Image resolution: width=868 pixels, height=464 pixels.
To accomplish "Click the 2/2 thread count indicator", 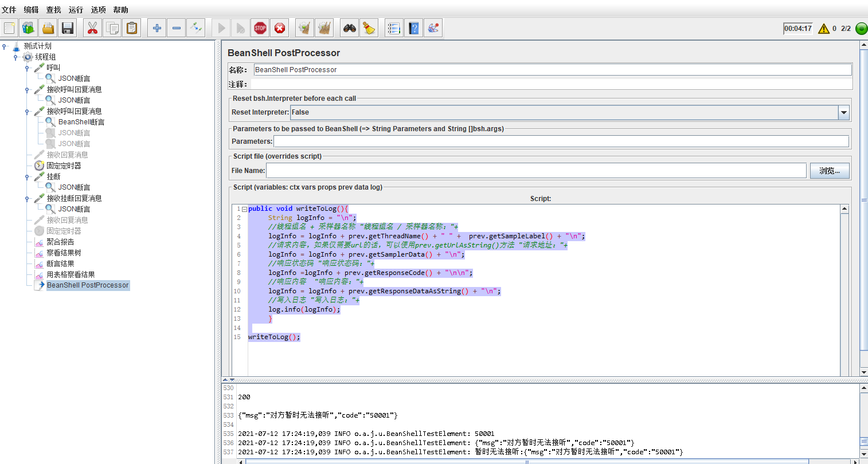I will coord(846,29).
